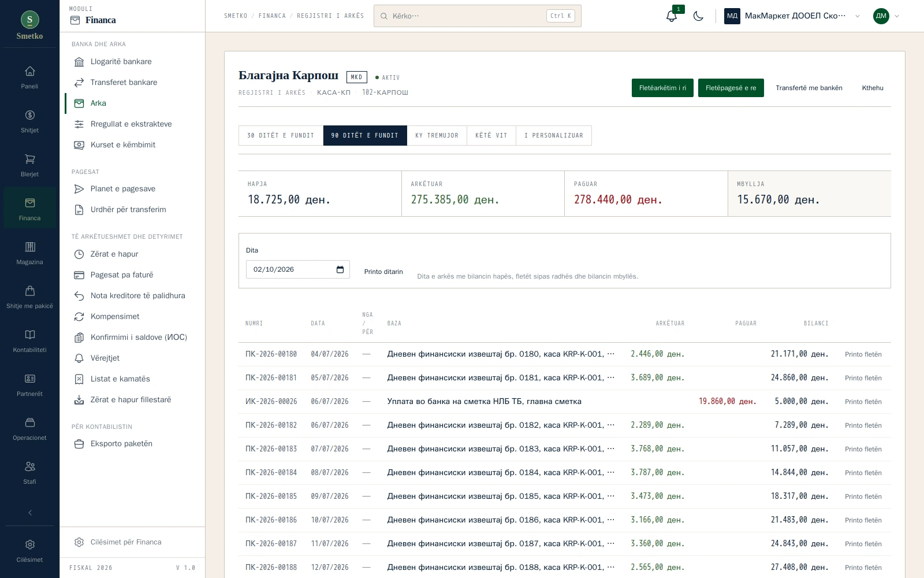This screenshot has width=924, height=578.
Task: Toggle dark mode moon icon
Action: tap(698, 16)
